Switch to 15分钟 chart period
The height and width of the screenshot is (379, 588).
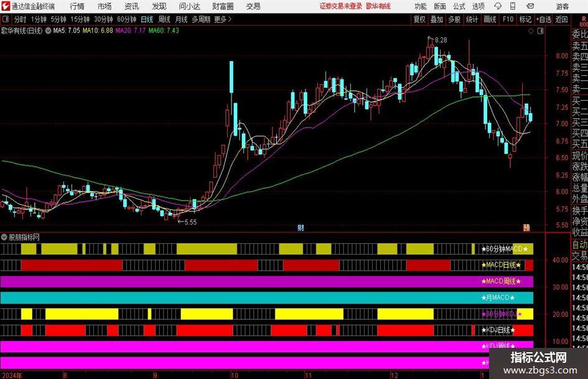coord(80,19)
